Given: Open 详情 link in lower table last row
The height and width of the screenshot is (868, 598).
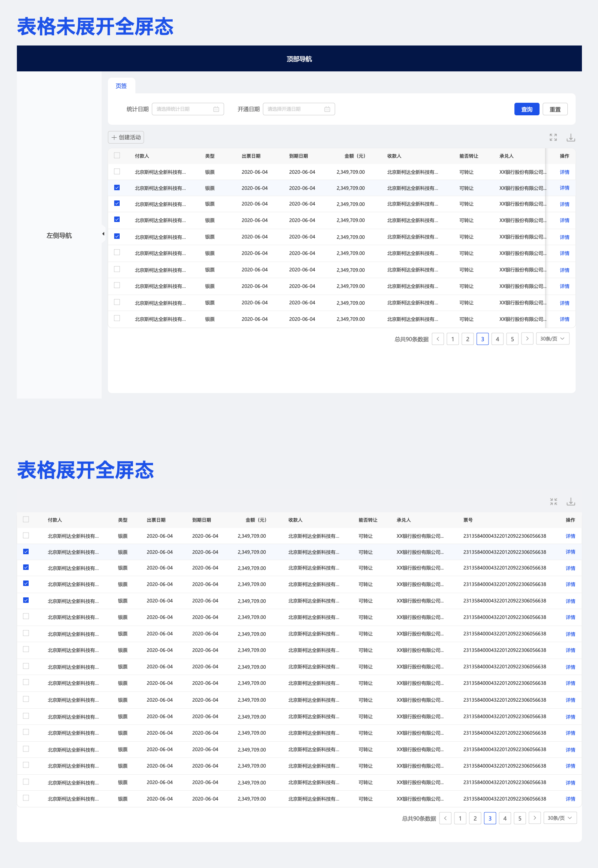Looking at the screenshot, I should coord(571,799).
